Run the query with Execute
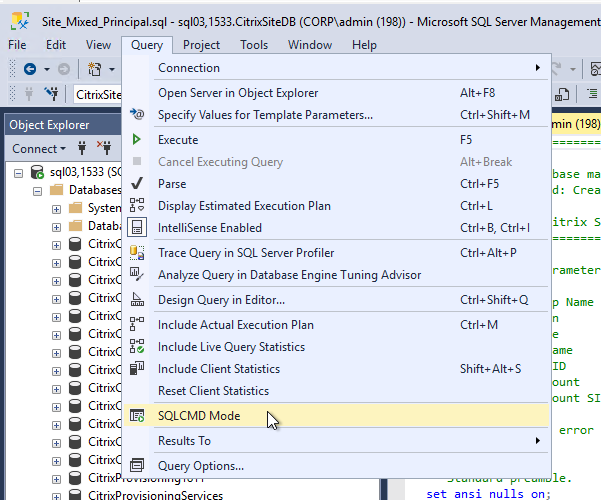601x500 pixels. point(337,140)
